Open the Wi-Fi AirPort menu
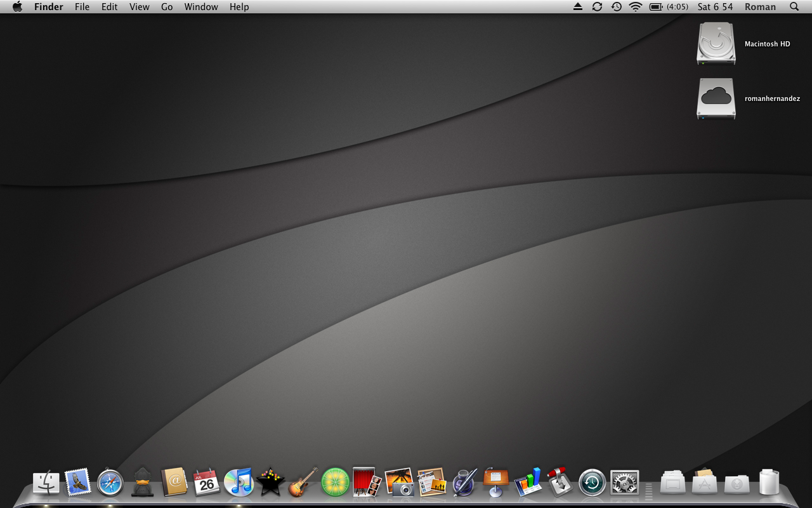The image size is (812, 508). [636, 7]
